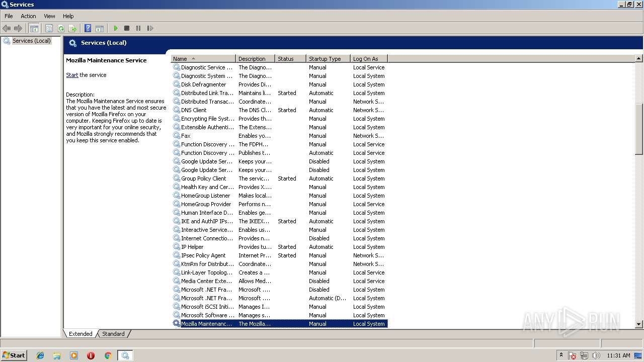
Task: Click the Restart Service toolbar icon
Action: tap(150, 28)
